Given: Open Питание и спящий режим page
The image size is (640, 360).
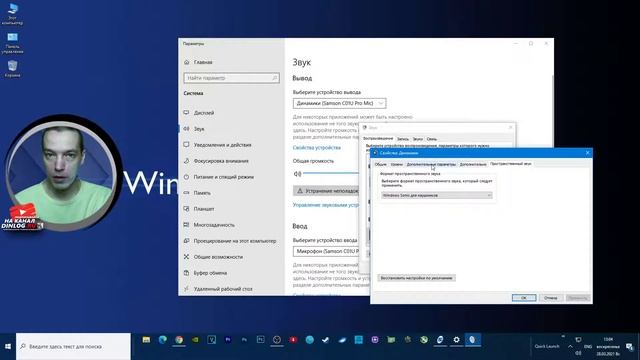Looking at the screenshot, I should [224, 177].
